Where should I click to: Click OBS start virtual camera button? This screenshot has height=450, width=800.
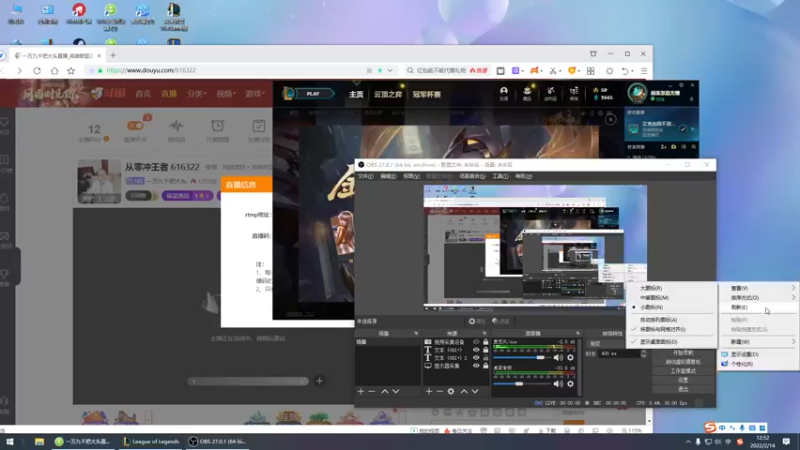(683, 362)
